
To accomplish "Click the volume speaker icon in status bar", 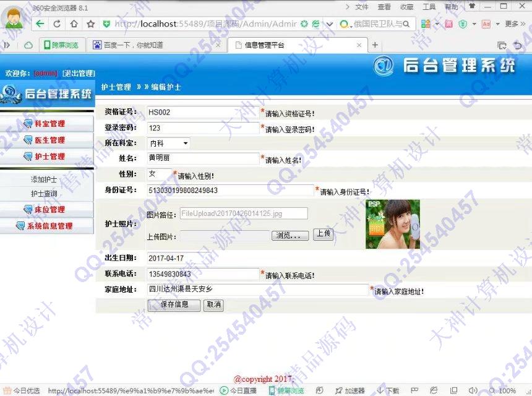I will click(x=473, y=390).
